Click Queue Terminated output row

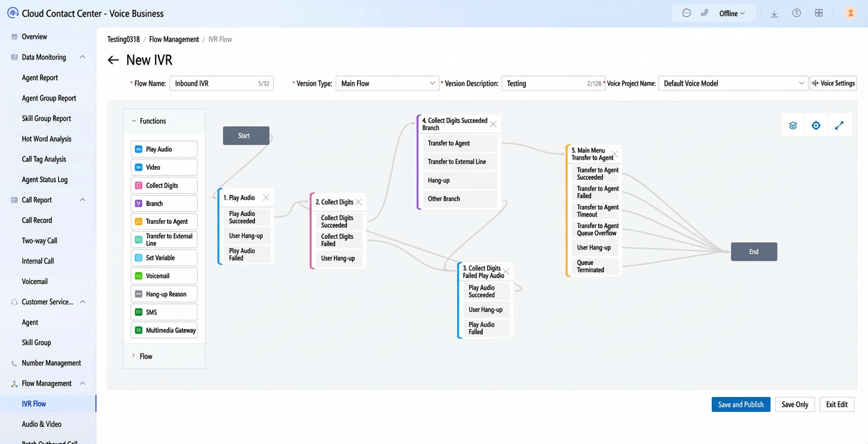click(595, 266)
